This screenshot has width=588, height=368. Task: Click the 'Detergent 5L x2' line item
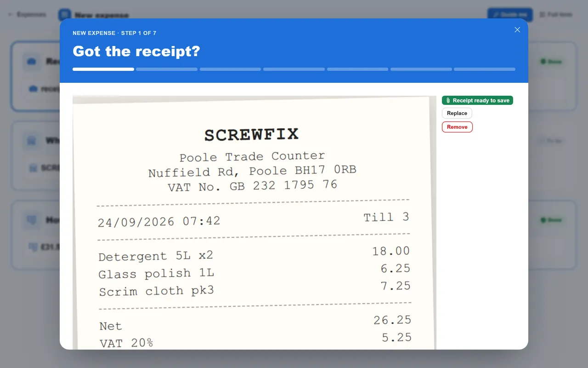coord(156,256)
